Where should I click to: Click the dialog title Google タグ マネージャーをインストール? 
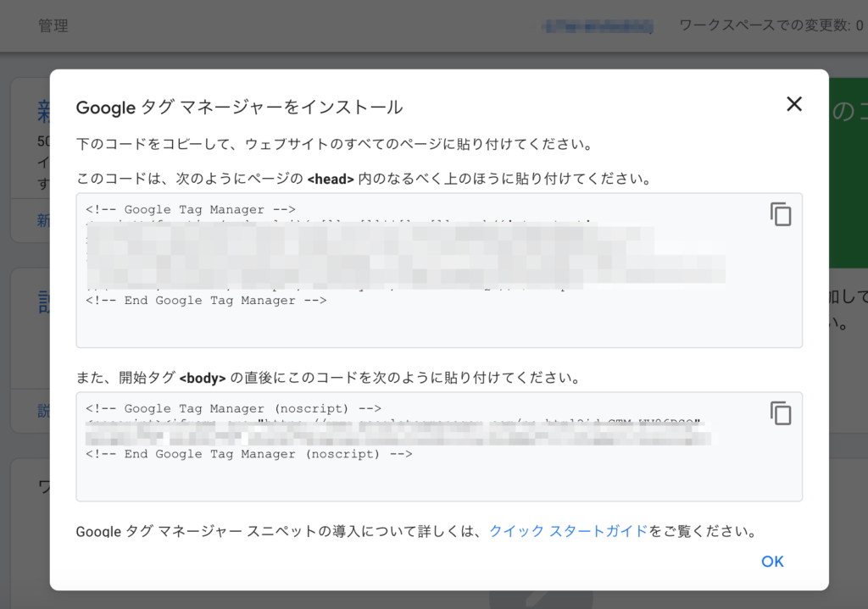point(239,108)
